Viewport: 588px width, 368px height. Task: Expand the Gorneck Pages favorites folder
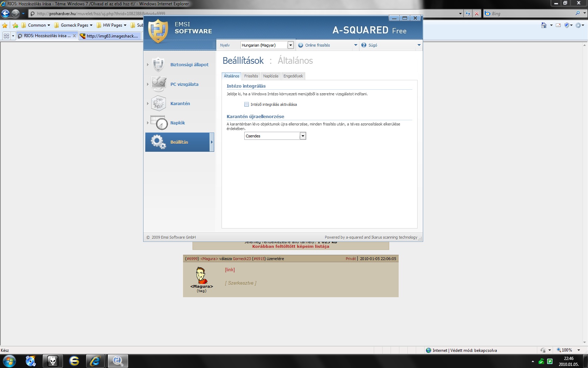(73, 25)
